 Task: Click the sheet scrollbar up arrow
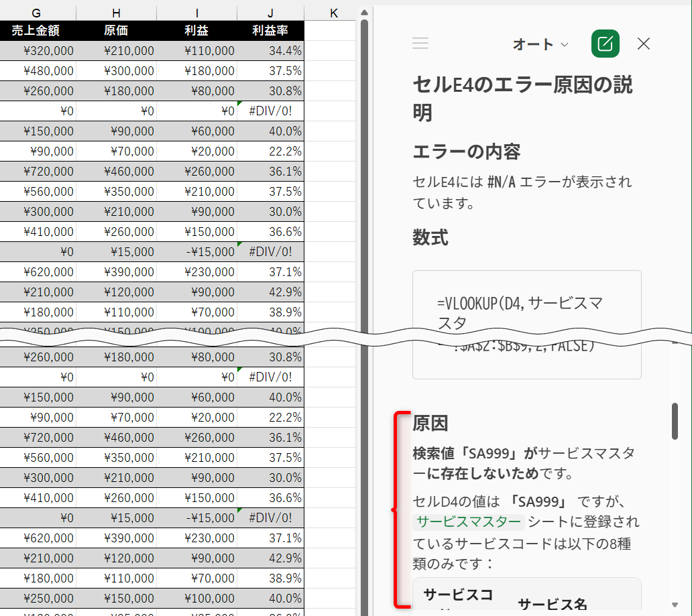pos(364,13)
